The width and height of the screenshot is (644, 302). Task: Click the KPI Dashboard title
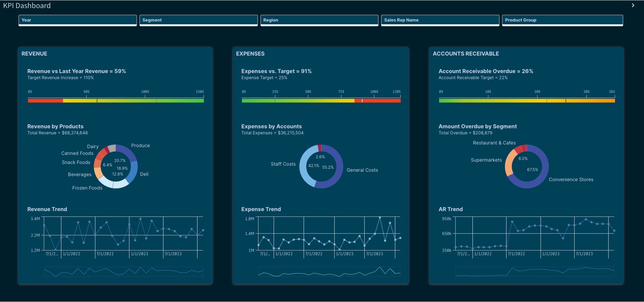point(27,6)
